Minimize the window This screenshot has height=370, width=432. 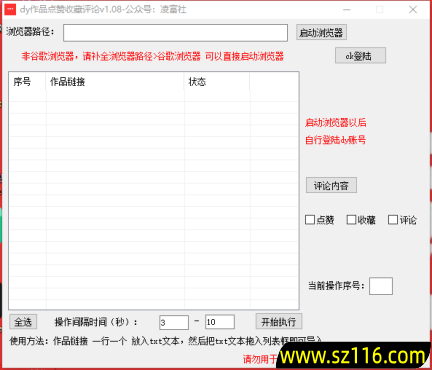click(347, 10)
